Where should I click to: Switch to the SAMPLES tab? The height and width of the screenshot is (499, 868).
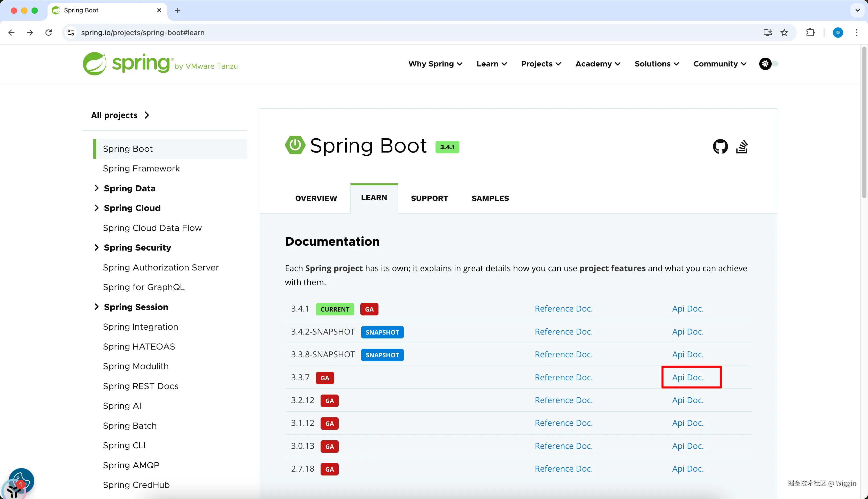click(x=490, y=198)
